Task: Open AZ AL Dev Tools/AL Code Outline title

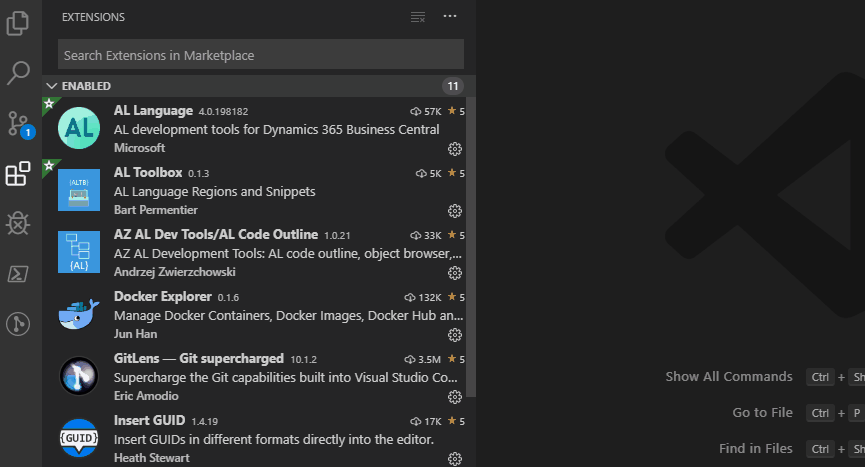Action: pos(216,234)
